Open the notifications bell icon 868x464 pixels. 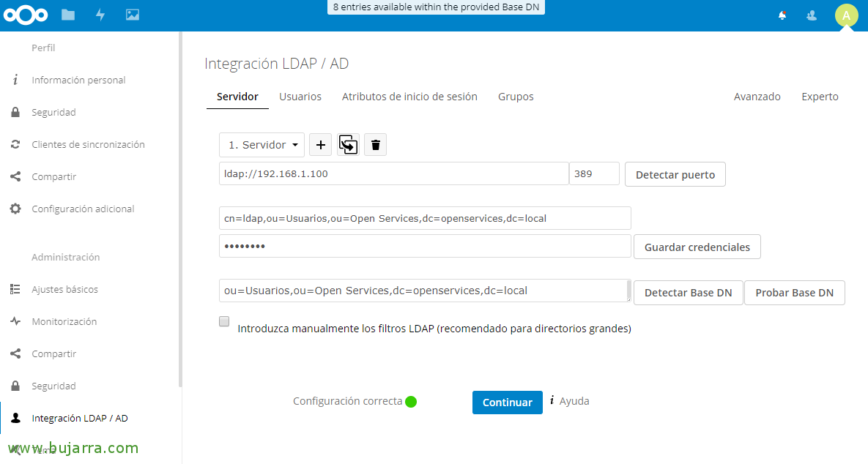782,15
